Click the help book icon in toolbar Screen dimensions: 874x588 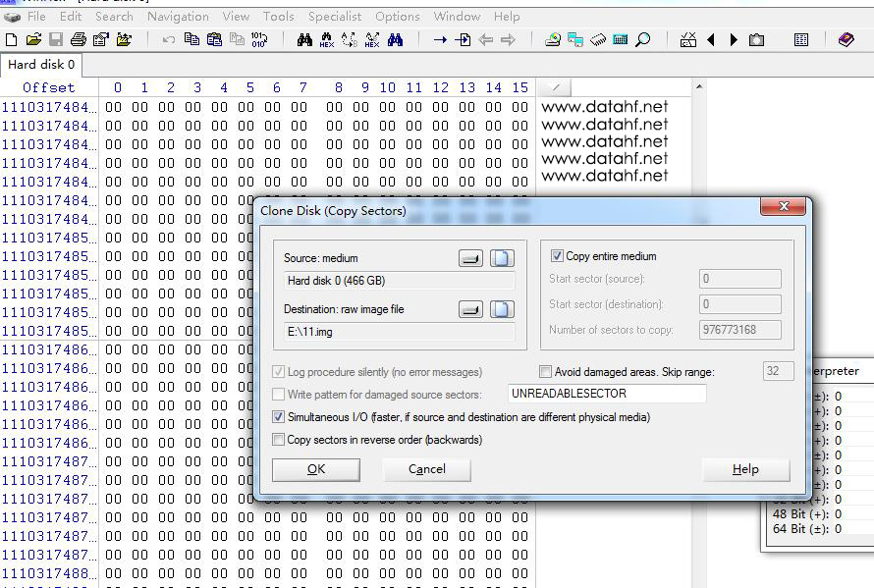[847, 40]
